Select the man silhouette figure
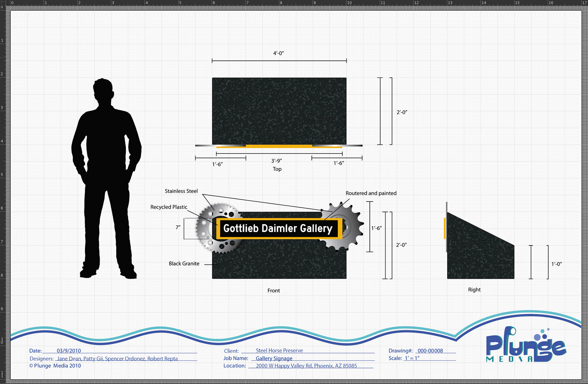 tap(106, 178)
